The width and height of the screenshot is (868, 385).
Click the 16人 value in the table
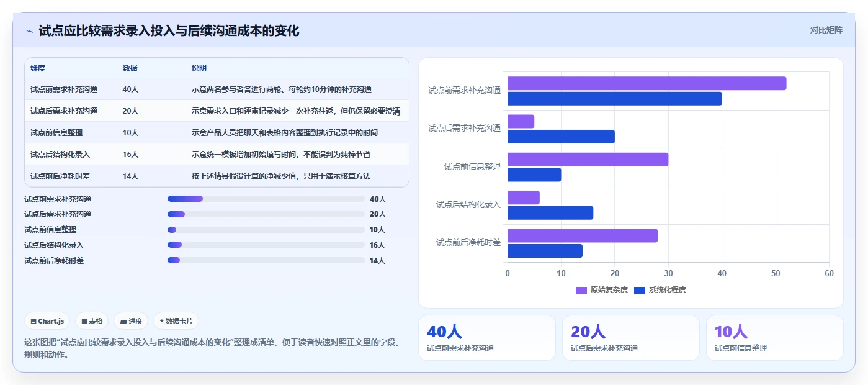(x=130, y=155)
